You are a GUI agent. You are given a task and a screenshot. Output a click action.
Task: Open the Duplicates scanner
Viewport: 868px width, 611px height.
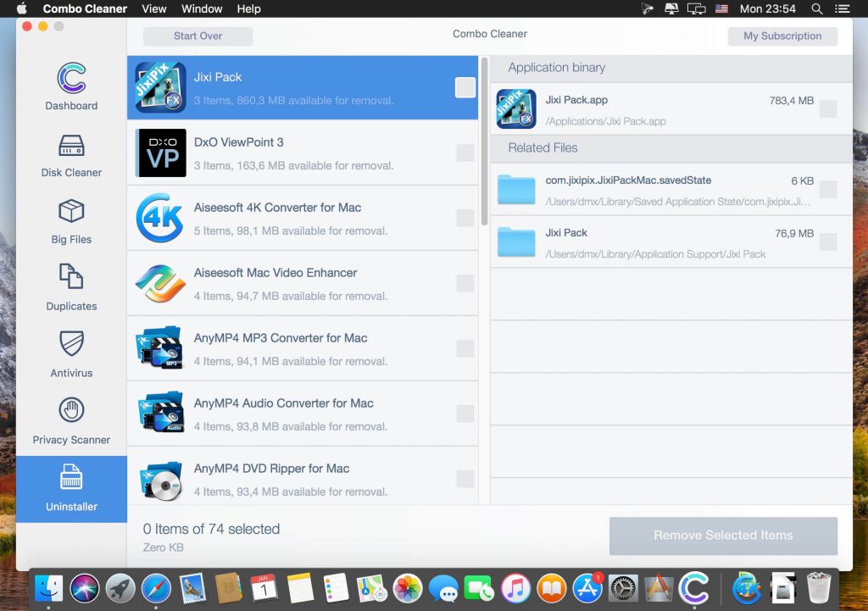[71, 286]
